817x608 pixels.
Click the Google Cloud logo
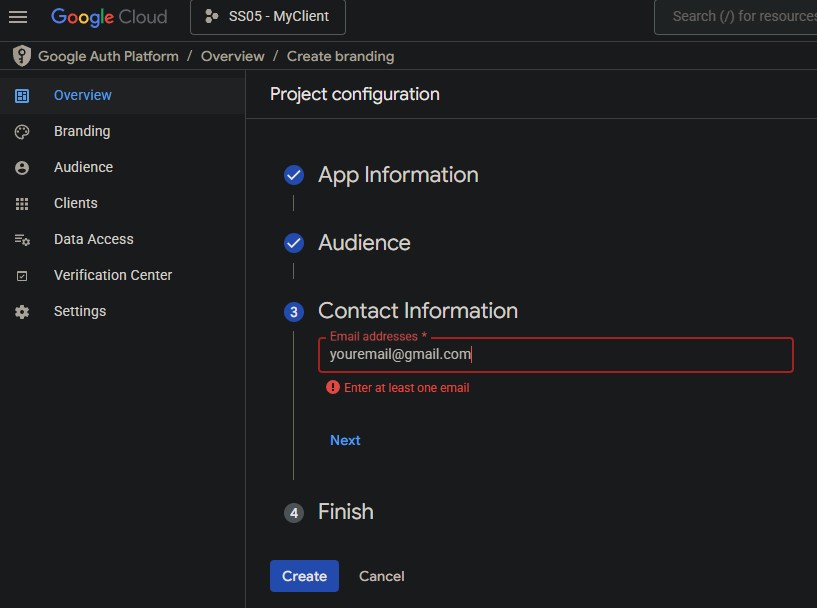click(109, 17)
